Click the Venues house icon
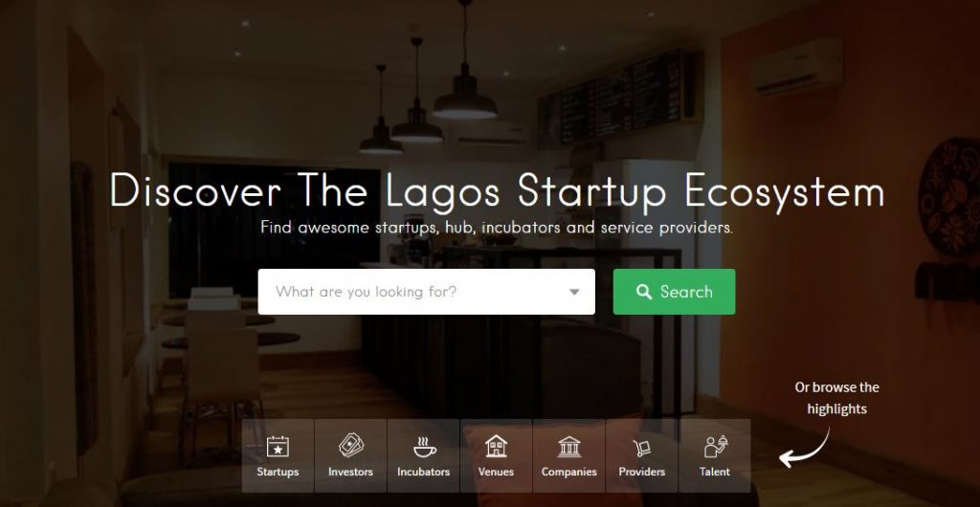 click(x=497, y=446)
